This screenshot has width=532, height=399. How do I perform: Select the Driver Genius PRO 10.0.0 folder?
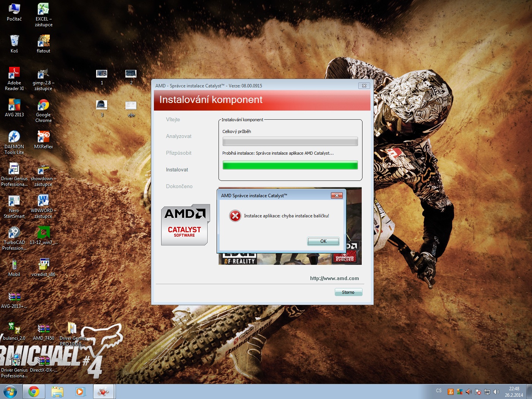click(73, 334)
